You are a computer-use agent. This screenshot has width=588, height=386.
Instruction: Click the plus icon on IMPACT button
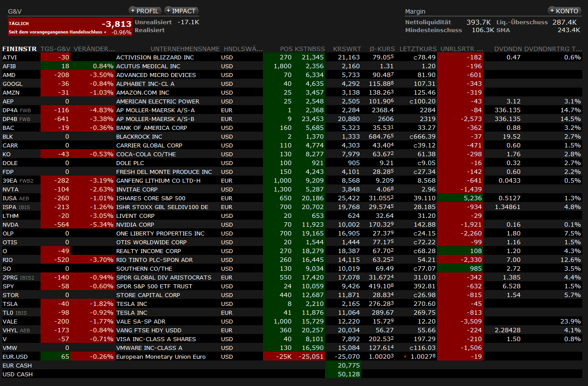[168, 11]
